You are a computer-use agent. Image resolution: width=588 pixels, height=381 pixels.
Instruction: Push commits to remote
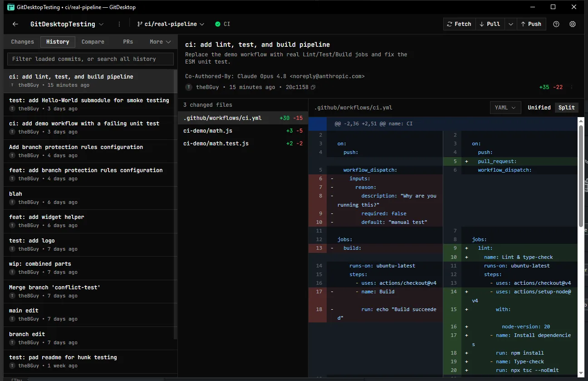coord(531,24)
